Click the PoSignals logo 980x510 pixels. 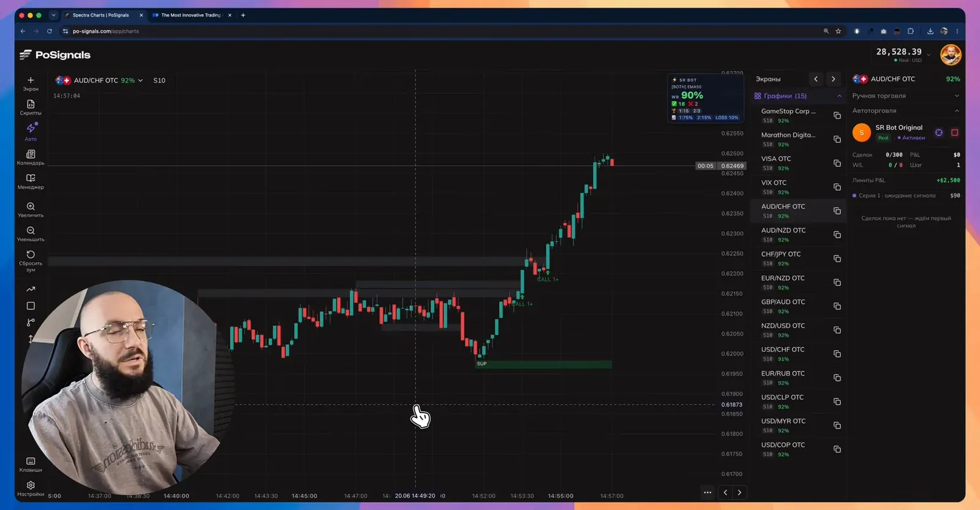[x=55, y=55]
